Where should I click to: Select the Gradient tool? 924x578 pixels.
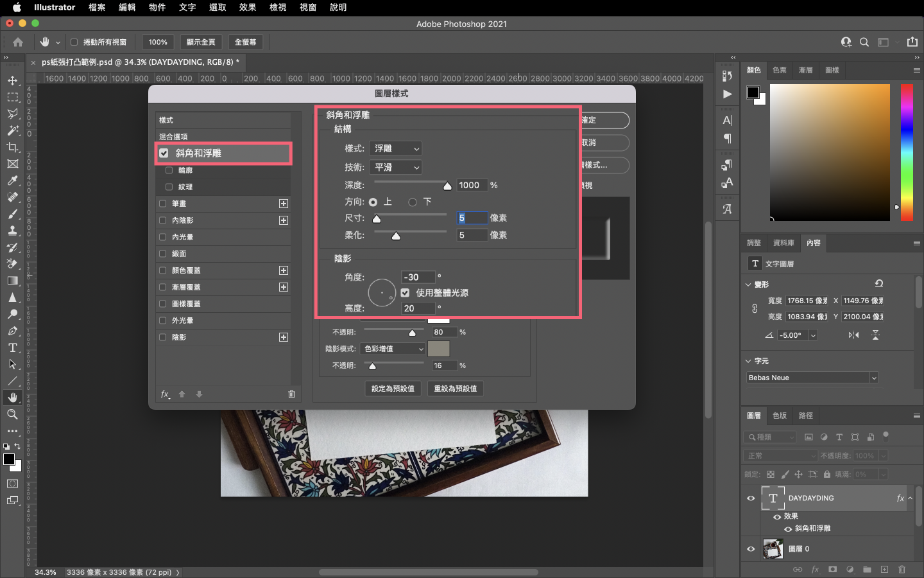[x=12, y=281]
